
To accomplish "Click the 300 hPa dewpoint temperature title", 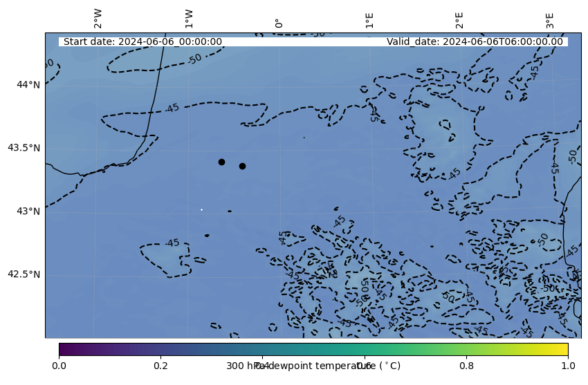I will (x=313, y=366).
